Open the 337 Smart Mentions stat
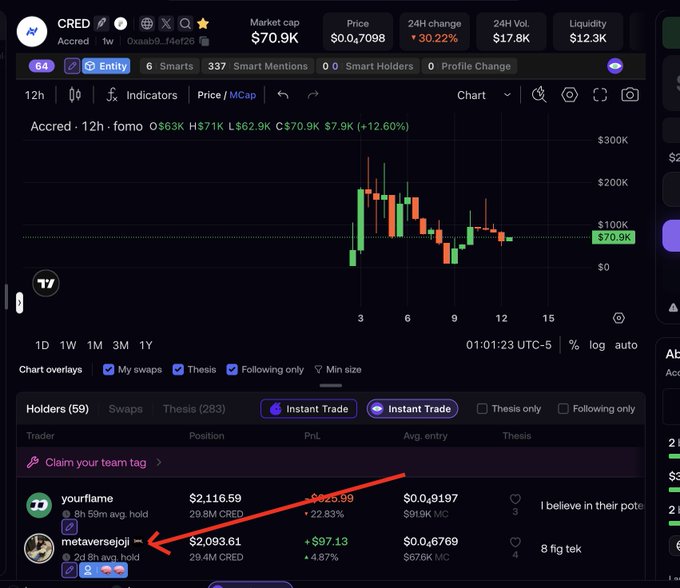Screen dimensions: 680x588 pyautogui.click(x=258, y=66)
